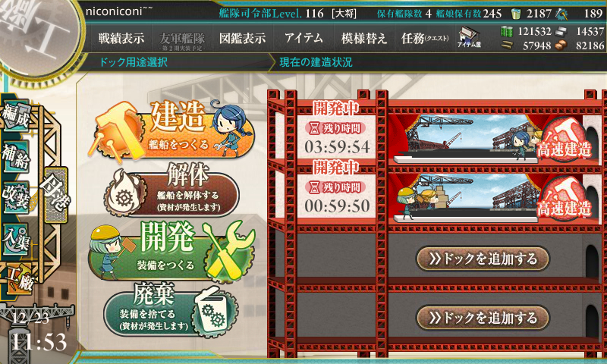
Task: Open 開発 equipment development
Action: pyautogui.click(x=172, y=252)
